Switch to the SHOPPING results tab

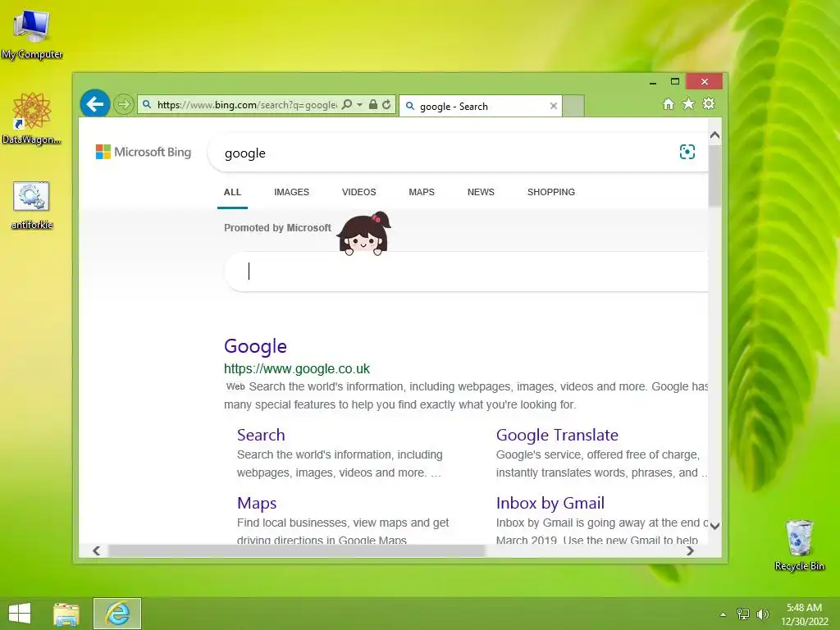550,192
